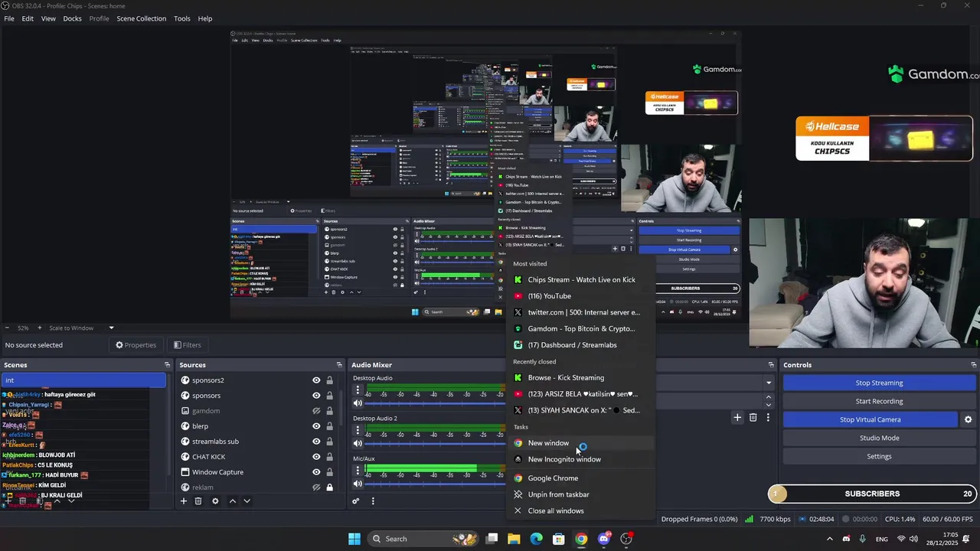Select Close all windows in jump list

click(582, 510)
